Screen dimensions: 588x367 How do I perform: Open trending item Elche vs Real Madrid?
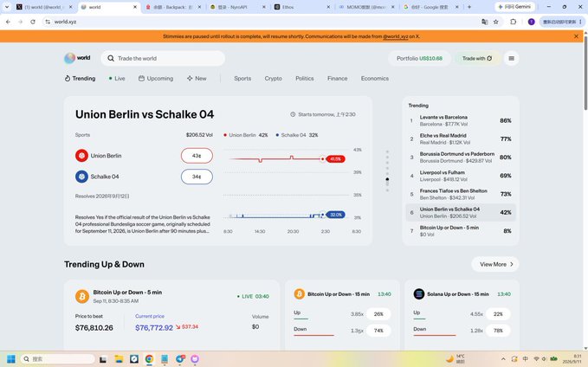tap(461, 139)
